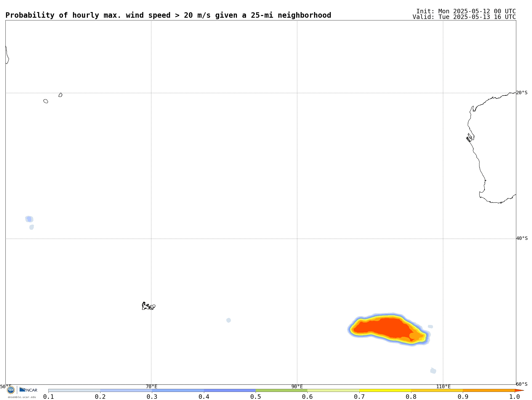Click the Réunion island outline
The width and height of the screenshot is (532, 400).
[x=46, y=101]
